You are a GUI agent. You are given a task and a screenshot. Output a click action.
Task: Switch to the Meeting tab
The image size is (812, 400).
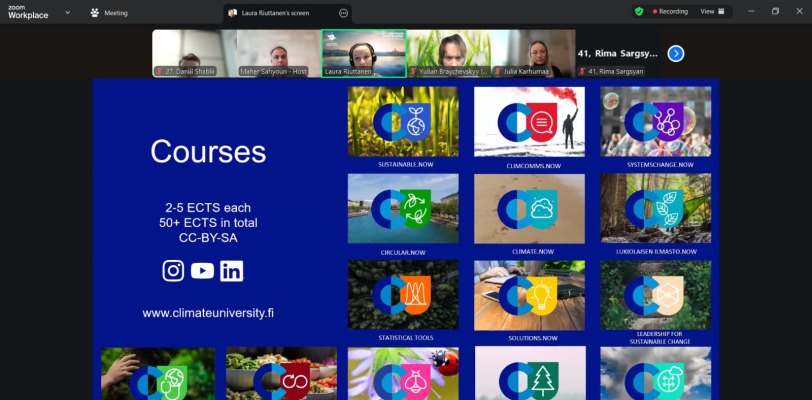pos(109,13)
